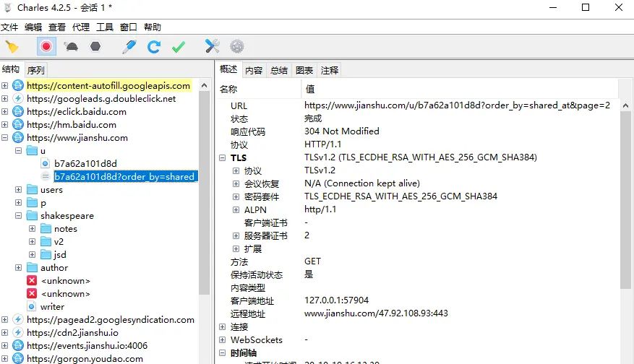Image resolution: width=634 pixels, height=364 pixels.
Task: Expand the 会议恢复 row
Action: 236,184
